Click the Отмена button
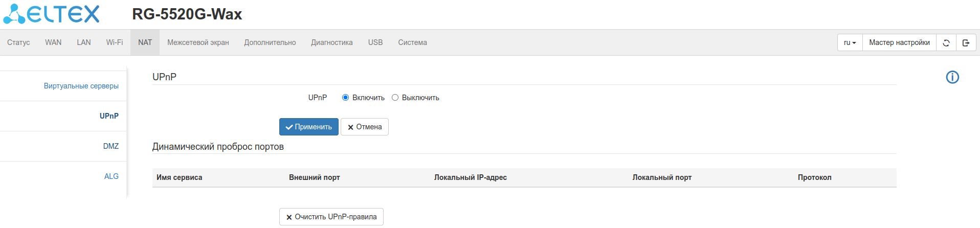The image size is (980, 228). point(365,127)
